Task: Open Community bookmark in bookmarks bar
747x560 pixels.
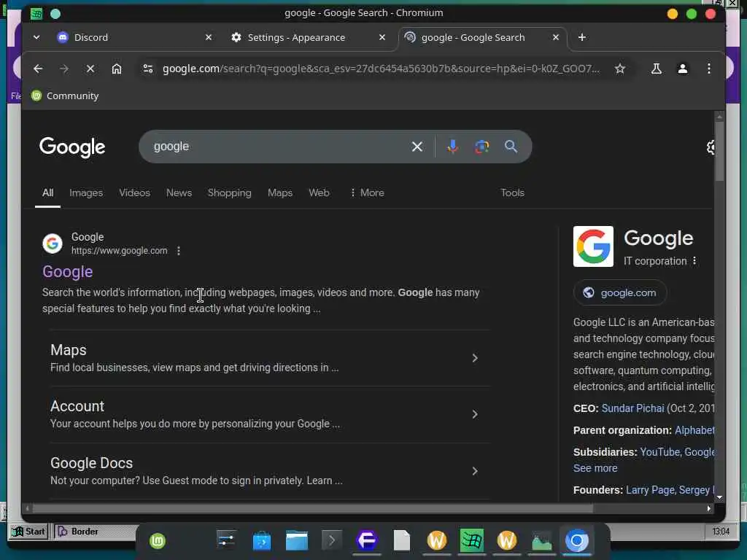Action: click(x=65, y=96)
